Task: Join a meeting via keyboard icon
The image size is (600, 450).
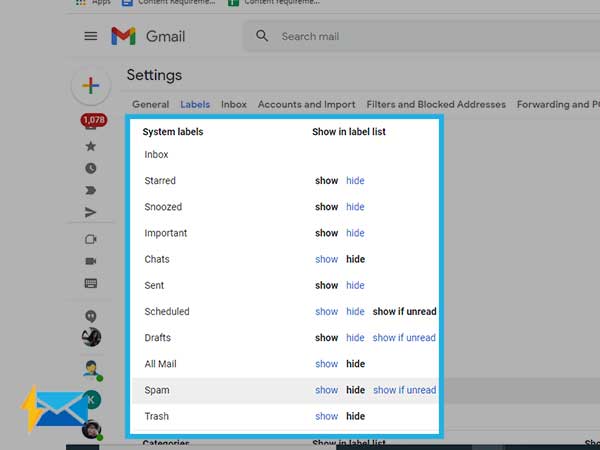Action: click(x=91, y=283)
